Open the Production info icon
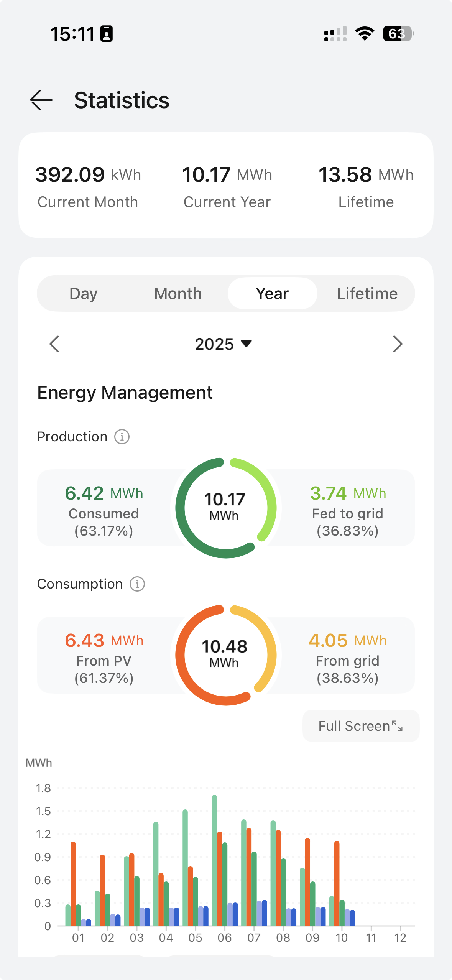The width and height of the screenshot is (452, 980). [x=122, y=437]
